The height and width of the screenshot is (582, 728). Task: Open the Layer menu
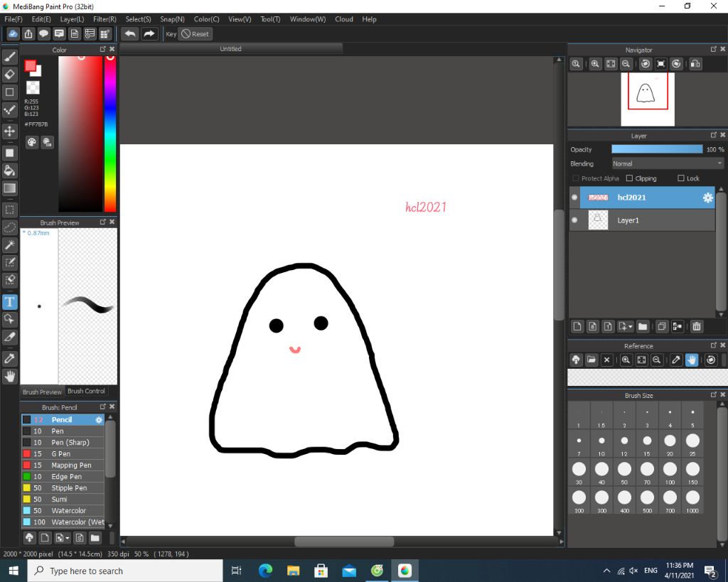[x=72, y=19]
